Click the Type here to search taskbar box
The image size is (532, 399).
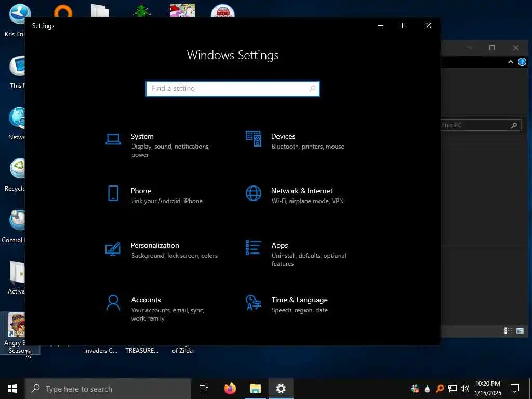pyautogui.click(x=108, y=389)
